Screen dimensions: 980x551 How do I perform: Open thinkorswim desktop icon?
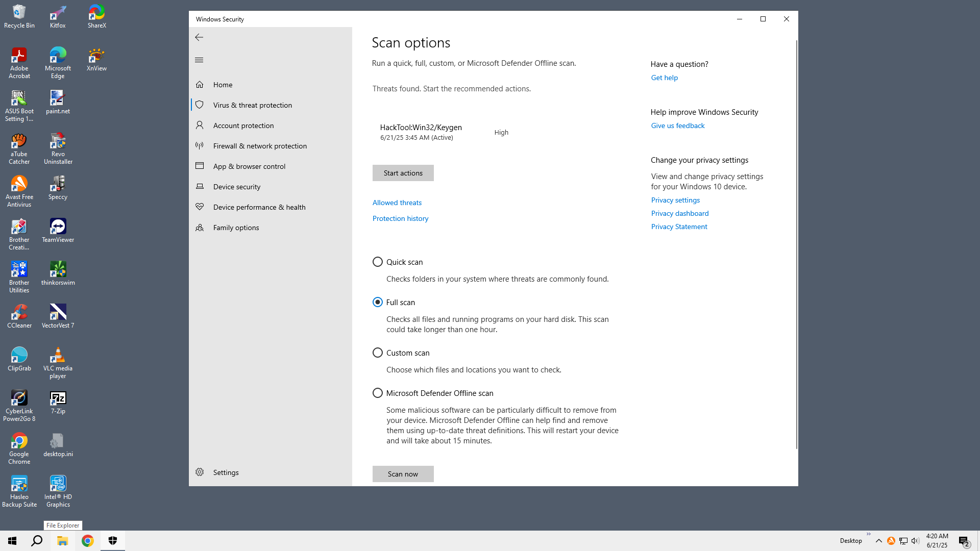pyautogui.click(x=58, y=274)
